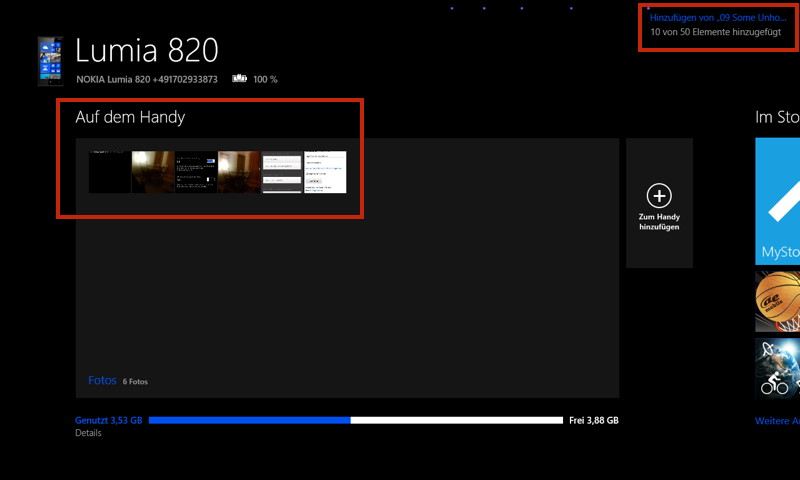Click the Lumia 820 title text
800x480 pixels.
(147, 50)
